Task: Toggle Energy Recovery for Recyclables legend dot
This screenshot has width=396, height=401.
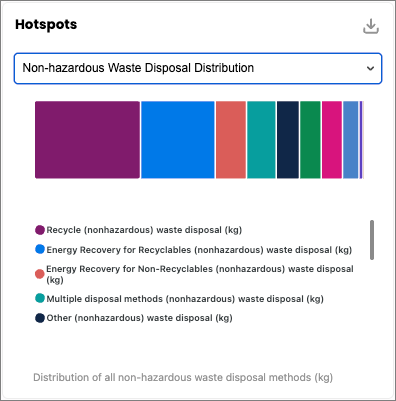Action: point(40,249)
